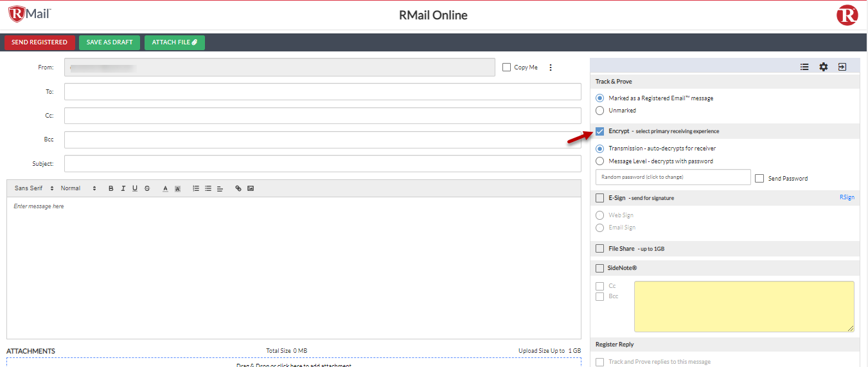Click the ATTACHMENTS heading
The height and width of the screenshot is (367, 868).
coord(31,351)
